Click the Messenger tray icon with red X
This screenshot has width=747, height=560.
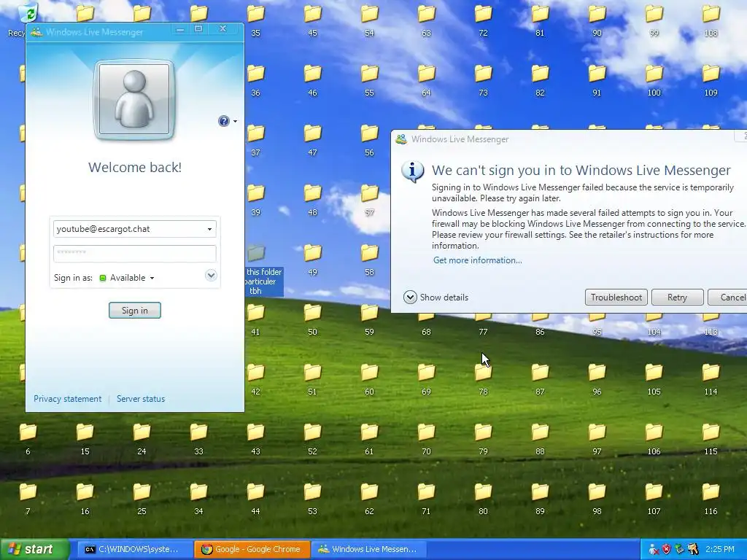point(654,549)
